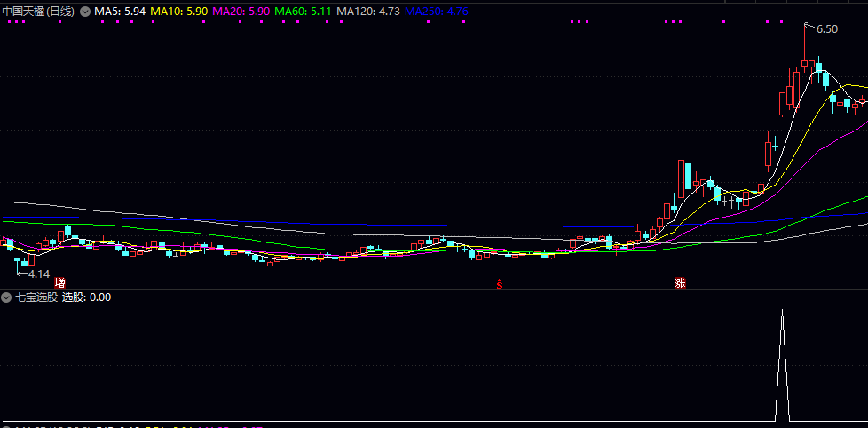This screenshot has width=868, height=428.
Task: Select the magenta MA20 indicator label
Action: [x=241, y=12]
